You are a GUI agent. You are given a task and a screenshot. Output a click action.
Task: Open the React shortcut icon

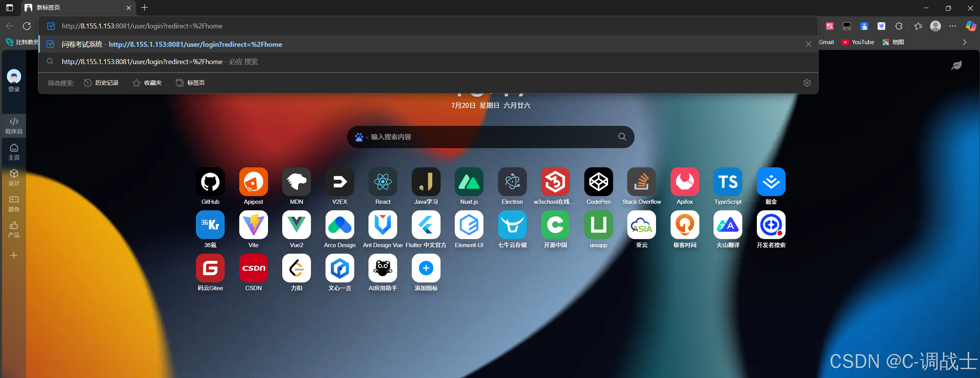383,182
